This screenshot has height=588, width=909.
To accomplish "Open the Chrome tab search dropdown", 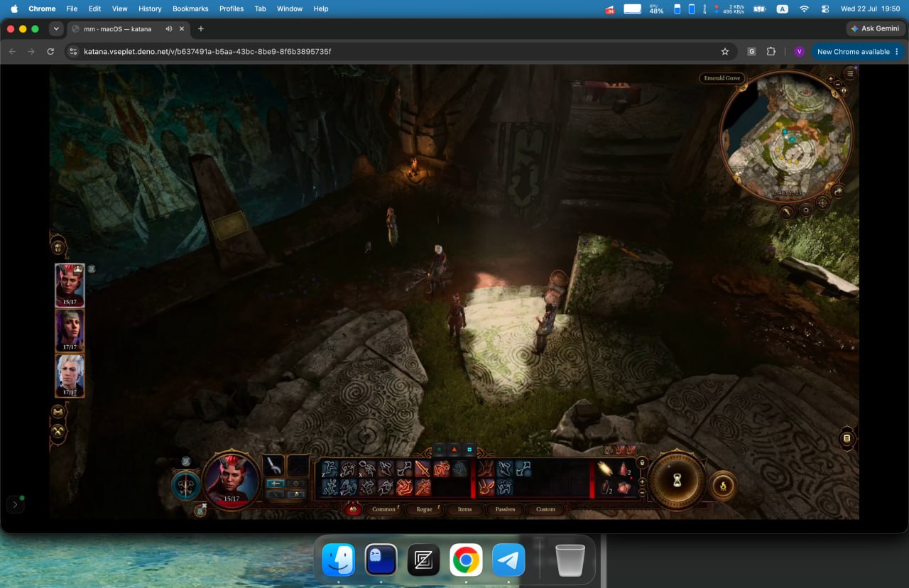I will (56, 29).
